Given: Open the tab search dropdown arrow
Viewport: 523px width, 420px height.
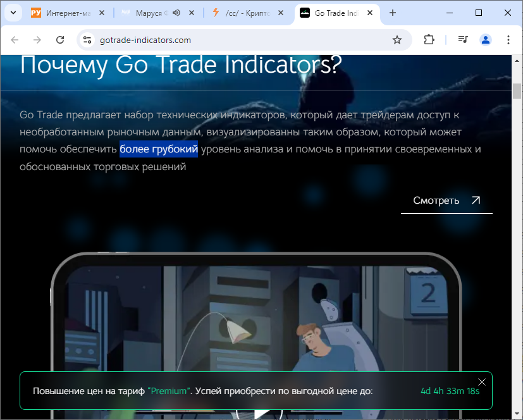Looking at the screenshot, I should click(x=13, y=13).
